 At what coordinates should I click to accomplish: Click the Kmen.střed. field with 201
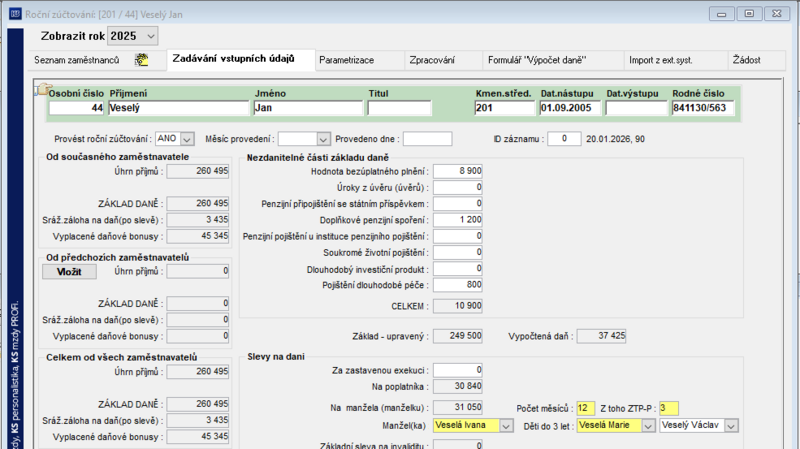click(x=504, y=108)
